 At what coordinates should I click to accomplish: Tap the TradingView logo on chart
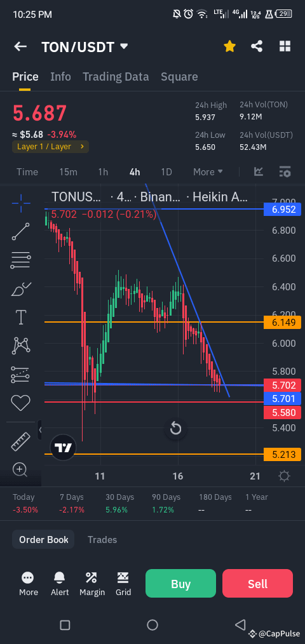(64, 447)
